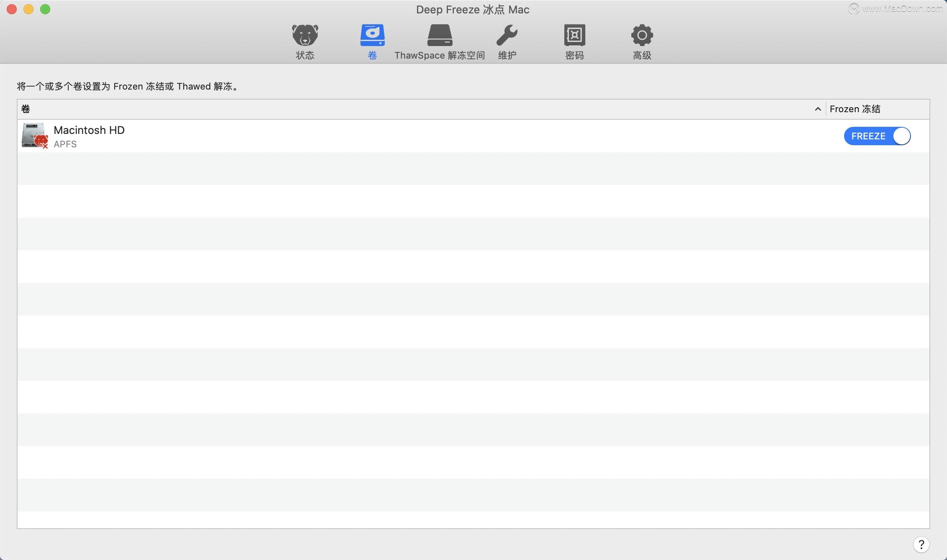The height and width of the screenshot is (560, 947).
Task: Click the sort arrow in 卷 column header
Action: coord(818,109)
